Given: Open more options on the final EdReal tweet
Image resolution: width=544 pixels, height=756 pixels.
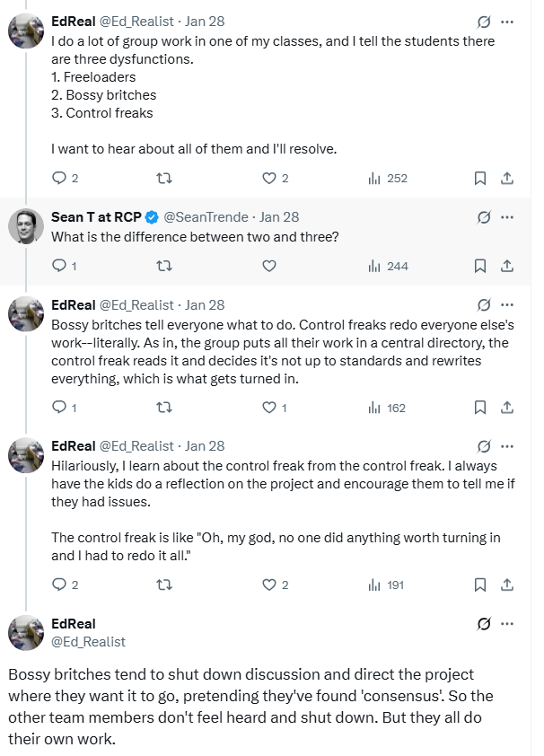Looking at the screenshot, I should point(507,623).
